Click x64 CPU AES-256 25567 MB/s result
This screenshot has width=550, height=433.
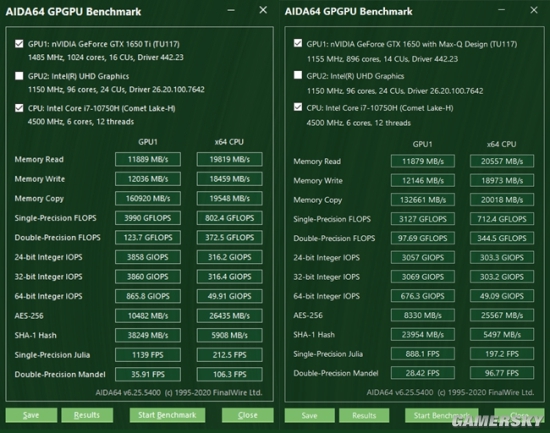click(x=502, y=315)
